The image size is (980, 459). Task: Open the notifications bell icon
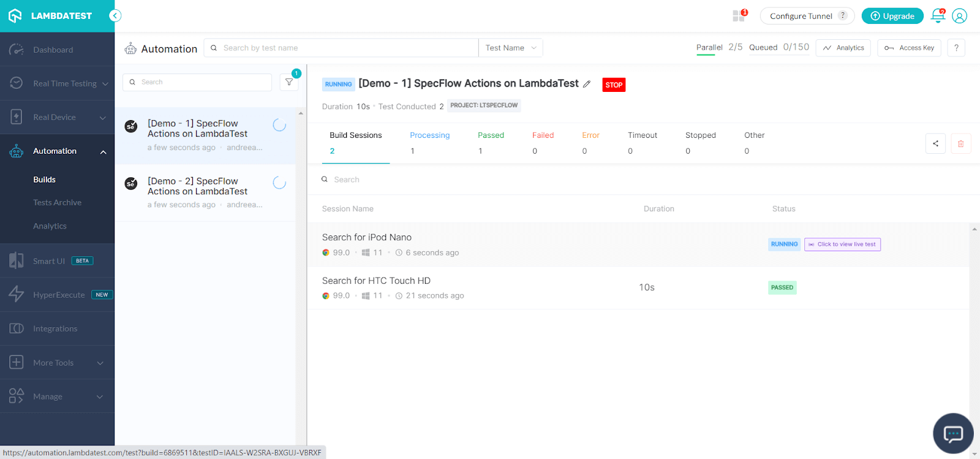938,16
